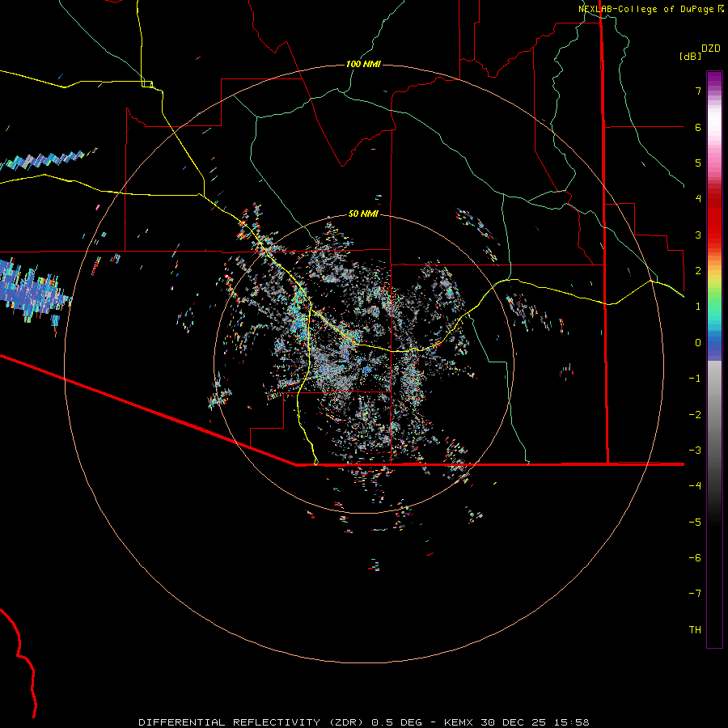The width and height of the screenshot is (728, 728).
Task: Click the -3 value on the color scale
Action: pyautogui.click(x=695, y=451)
